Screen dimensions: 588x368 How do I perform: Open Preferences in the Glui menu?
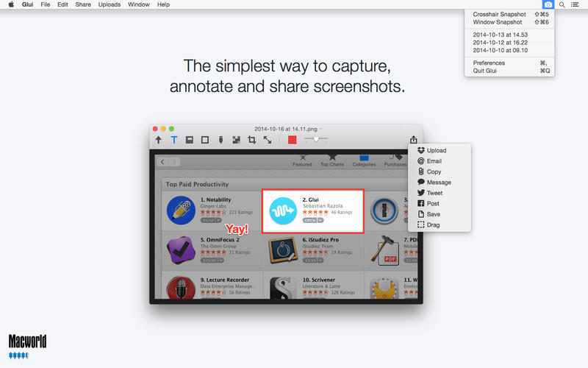tap(489, 63)
